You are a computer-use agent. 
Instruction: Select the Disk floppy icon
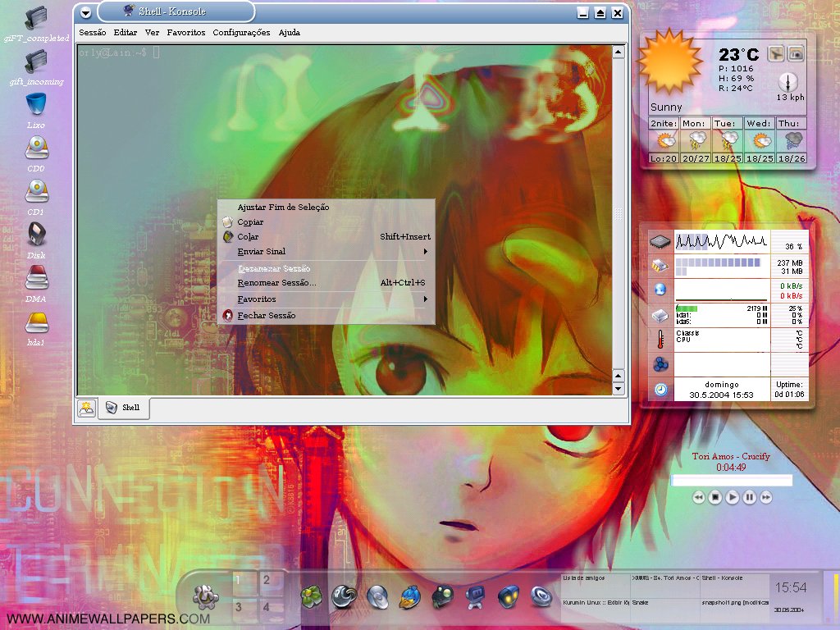36,234
